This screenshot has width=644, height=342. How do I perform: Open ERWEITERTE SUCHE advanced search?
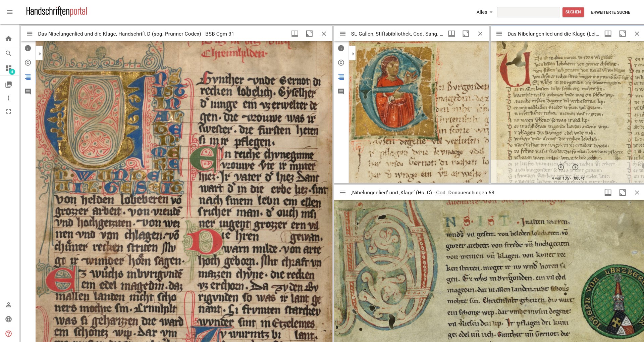610,12
